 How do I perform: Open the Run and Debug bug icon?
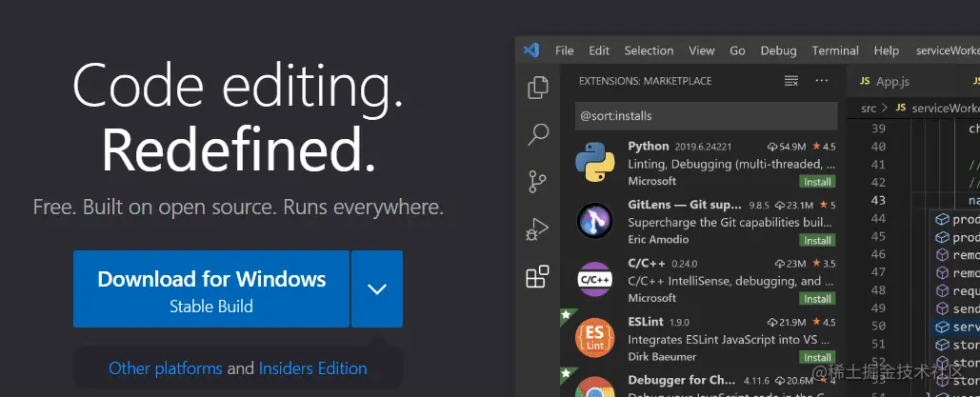[537, 229]
